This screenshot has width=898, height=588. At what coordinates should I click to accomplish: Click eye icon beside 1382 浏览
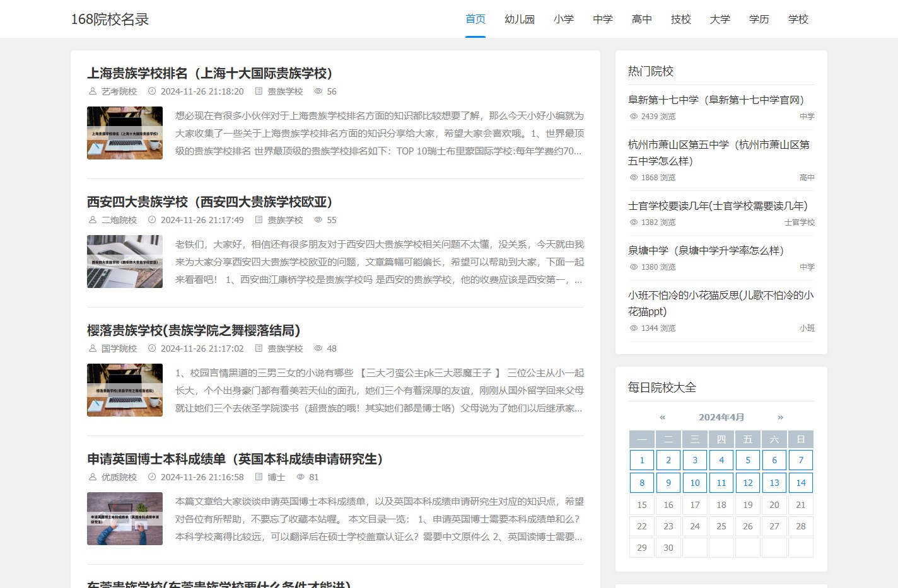click(x=634, y=222)
